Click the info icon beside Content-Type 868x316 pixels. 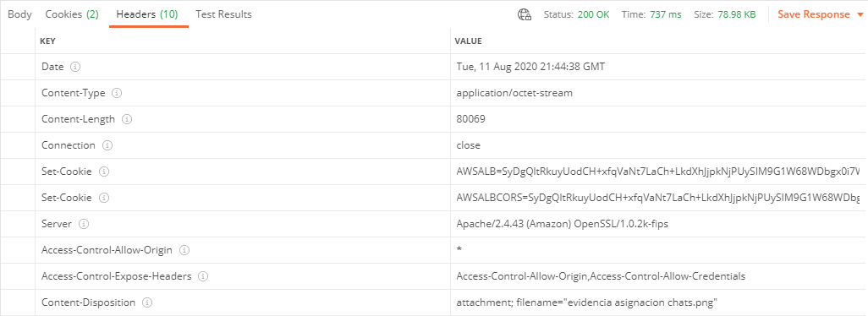click(117, 93)
